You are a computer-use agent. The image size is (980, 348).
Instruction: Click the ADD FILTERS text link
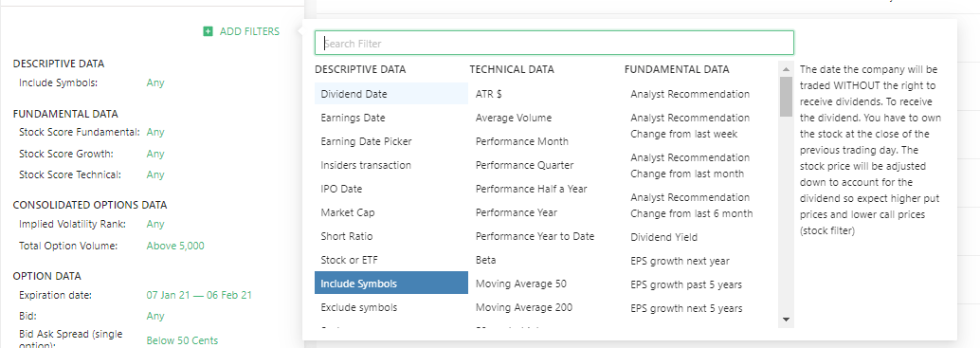[249, 31]
